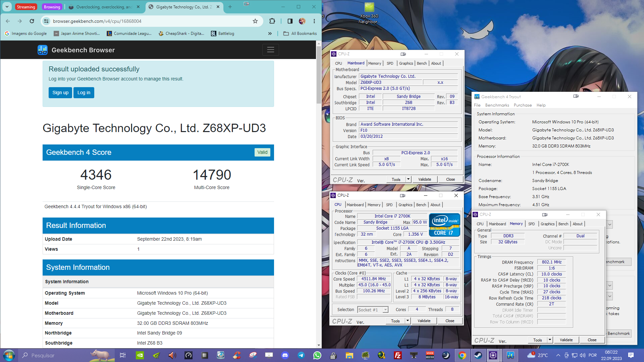644x362 pixels.
Task: Go back in Chrome browser
Action: 8,21
